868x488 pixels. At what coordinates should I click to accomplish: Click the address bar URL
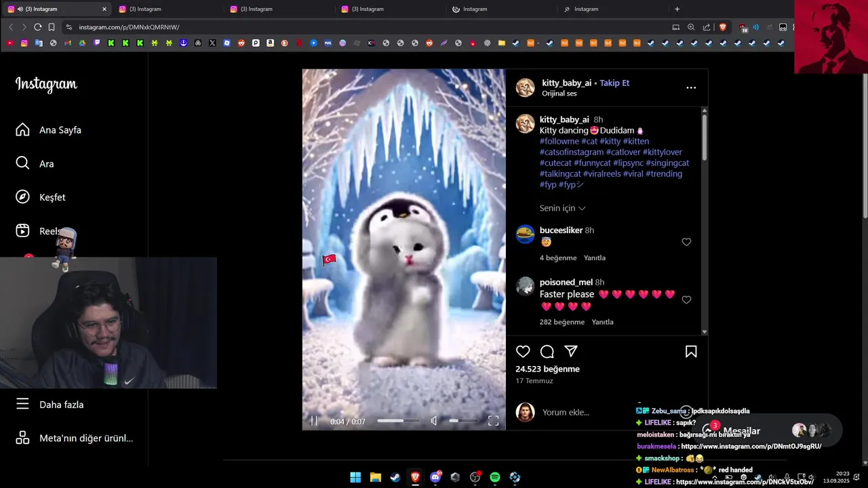(x=129, y=27)
